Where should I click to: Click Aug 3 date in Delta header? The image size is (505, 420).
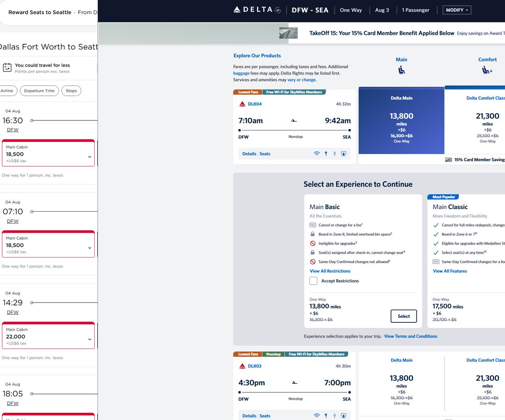point(382,10)
